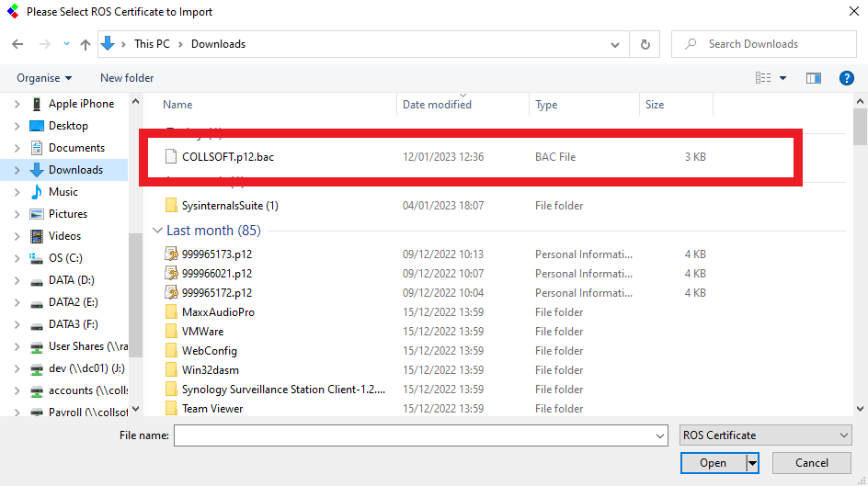Open the Organise menu

pyautogui.click(x=44, y=78)
